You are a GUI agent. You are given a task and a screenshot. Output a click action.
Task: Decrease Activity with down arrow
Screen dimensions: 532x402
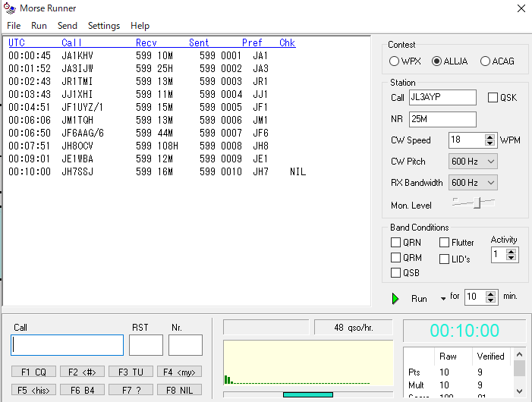click(x=511, y=257)
